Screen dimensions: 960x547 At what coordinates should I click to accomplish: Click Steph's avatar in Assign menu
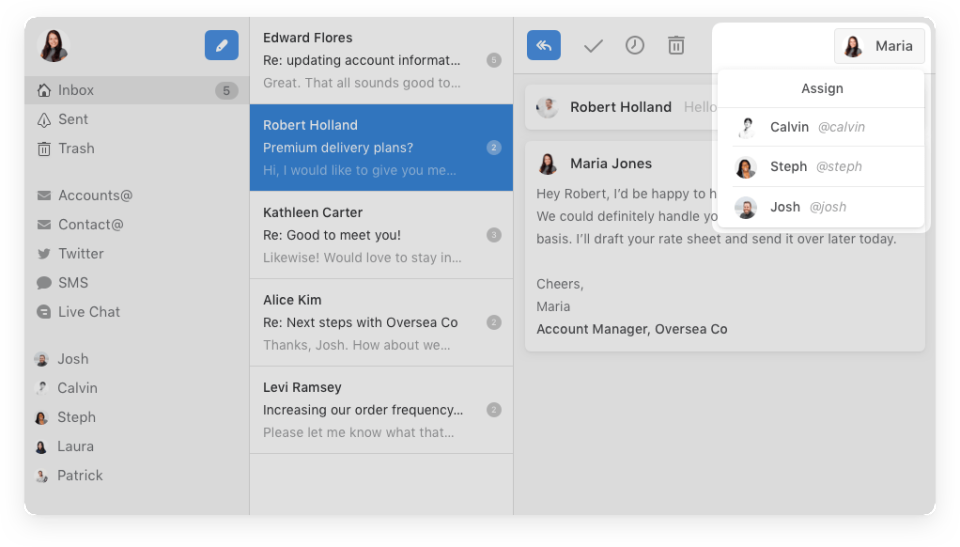click(746, 167)
